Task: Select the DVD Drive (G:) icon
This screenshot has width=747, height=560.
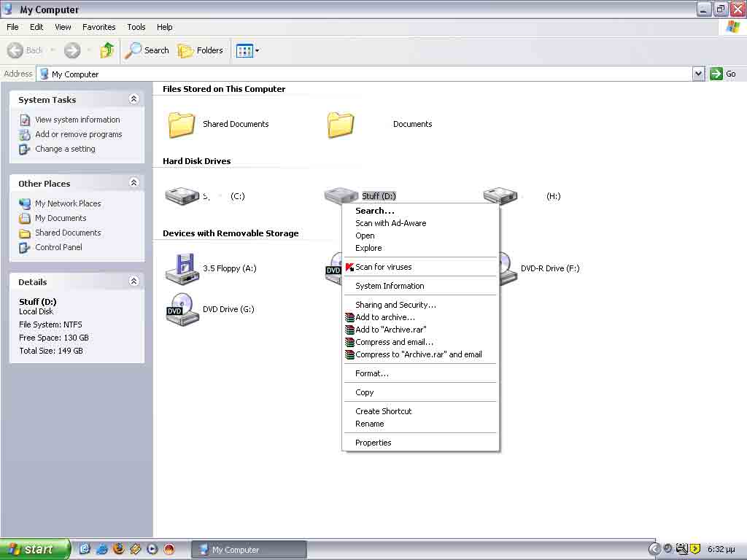Action: [x=182, y=309]
